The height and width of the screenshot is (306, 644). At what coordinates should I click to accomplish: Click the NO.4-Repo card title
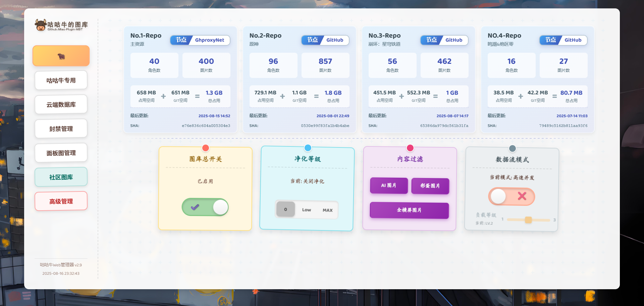tap(504, 36)
